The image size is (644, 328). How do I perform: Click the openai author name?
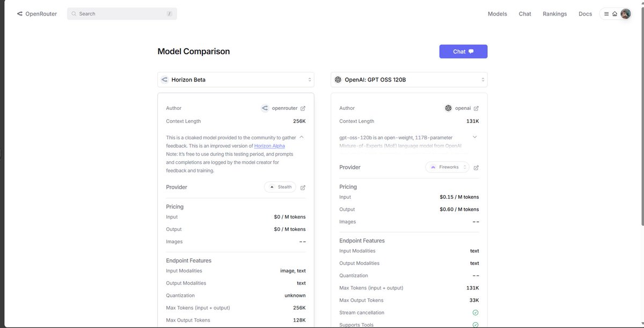463,108
